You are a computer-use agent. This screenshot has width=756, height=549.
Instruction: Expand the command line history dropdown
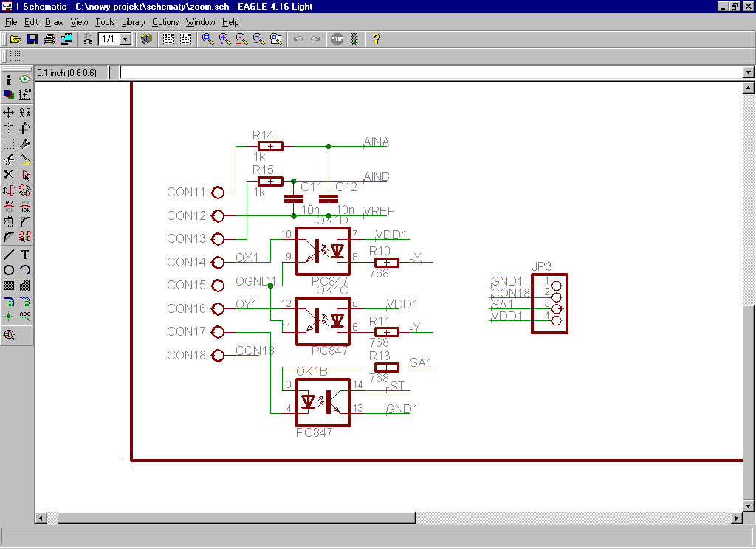click(x=748, y=72)
